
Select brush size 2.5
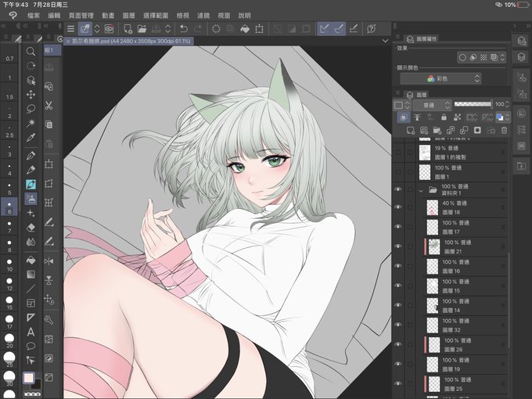point(9,131)
